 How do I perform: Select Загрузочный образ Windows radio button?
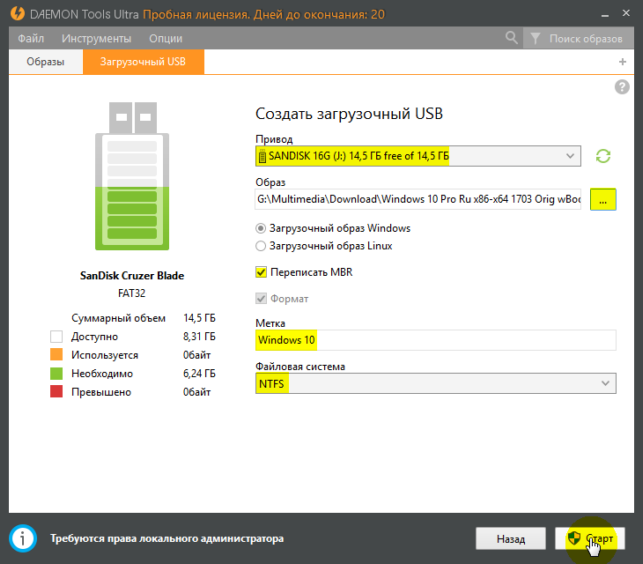coord(260,228)
